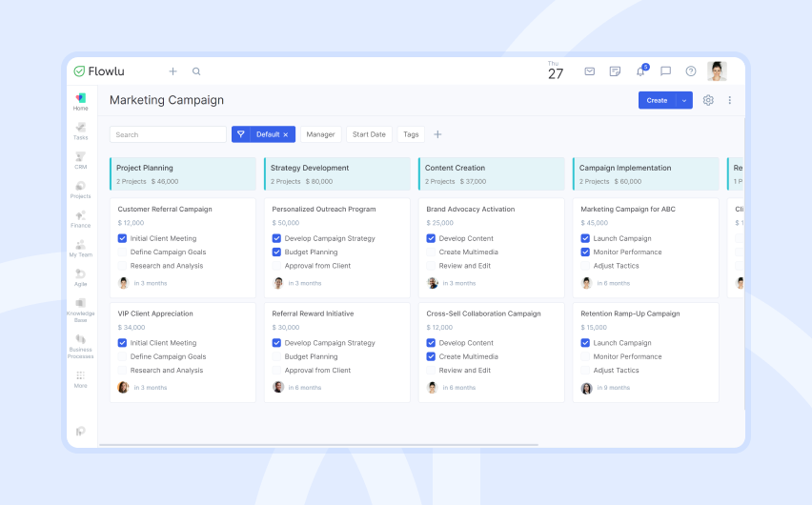
Task: Click the assignee avatar on Referral Reward Initiative
Action: click(278, 387)
